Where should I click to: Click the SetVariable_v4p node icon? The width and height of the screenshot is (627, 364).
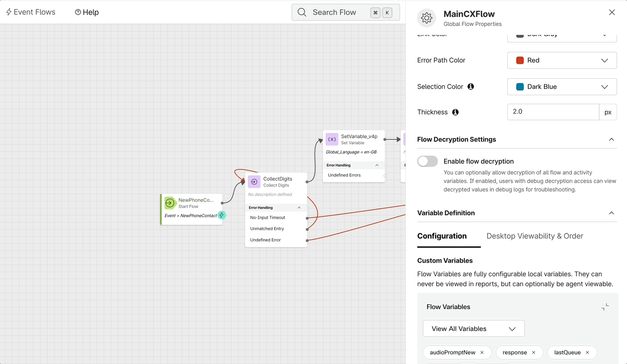[x=332, y=139]
